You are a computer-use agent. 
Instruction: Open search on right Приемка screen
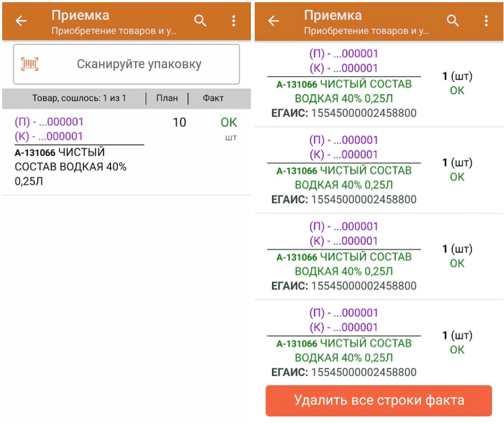[453, 21]
